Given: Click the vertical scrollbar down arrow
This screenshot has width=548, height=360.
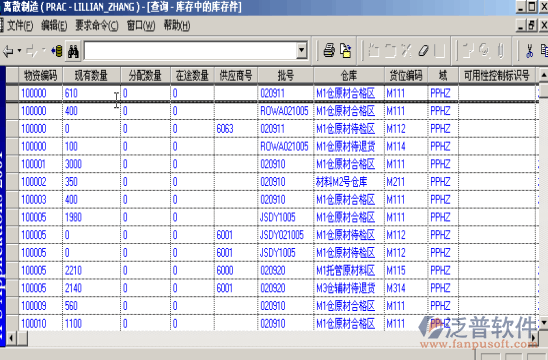Looking at the screenshot, I should [x=543, y=322].
